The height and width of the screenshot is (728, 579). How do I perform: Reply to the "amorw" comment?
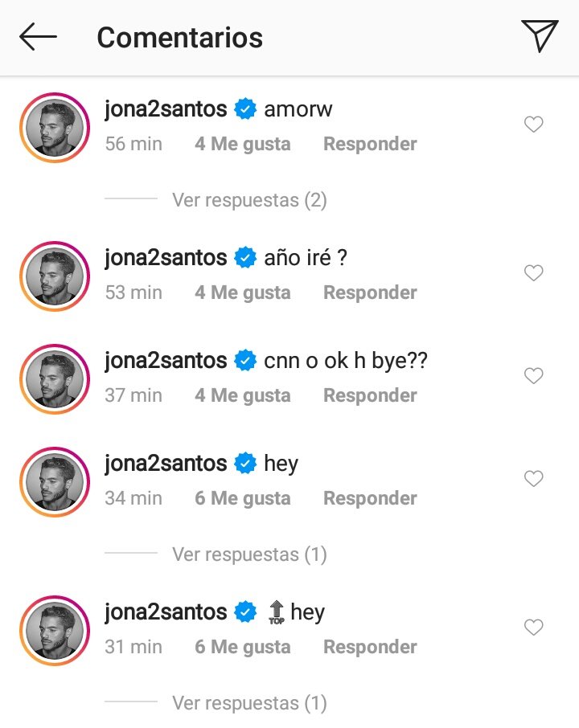pos(370,145)
